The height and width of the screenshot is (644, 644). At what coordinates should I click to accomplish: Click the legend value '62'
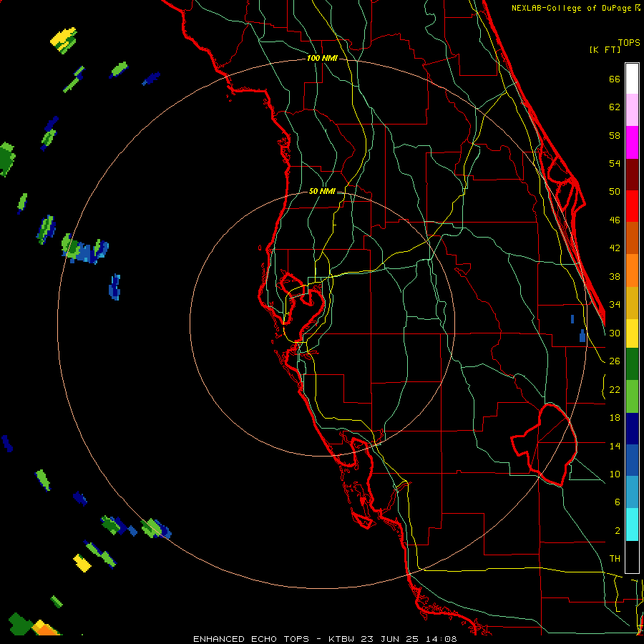[615, 107]
